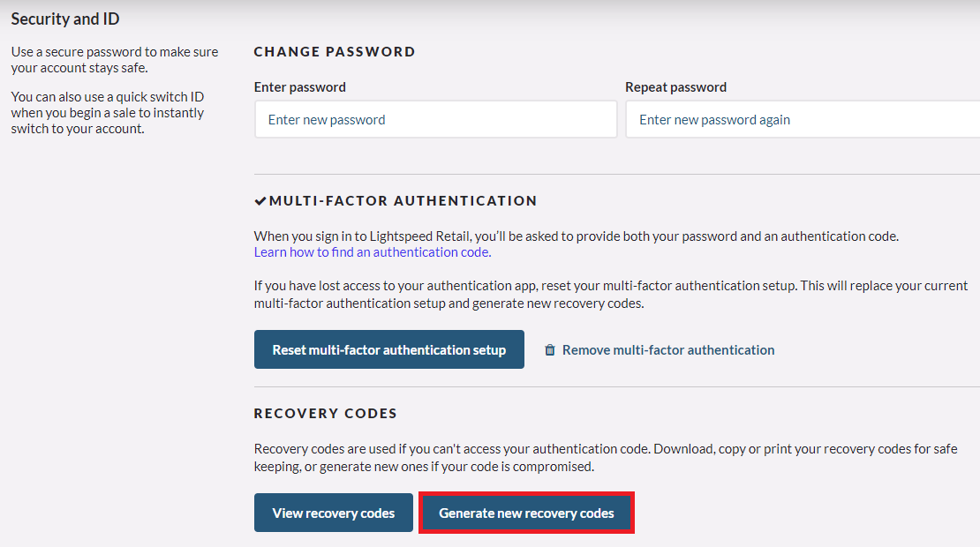This screenshot has height=547, width=980.
Task: Click the Change Password section heading
Action: tap(335, 52)
